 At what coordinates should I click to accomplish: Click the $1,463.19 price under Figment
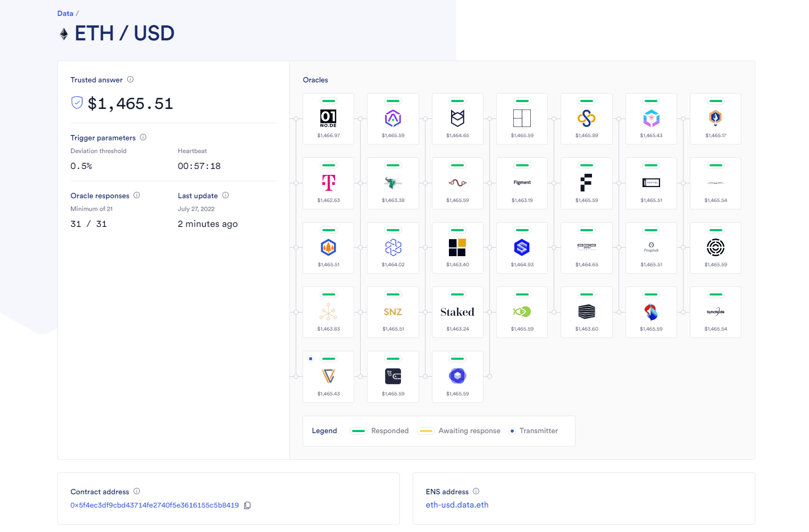tap(522, 200)
